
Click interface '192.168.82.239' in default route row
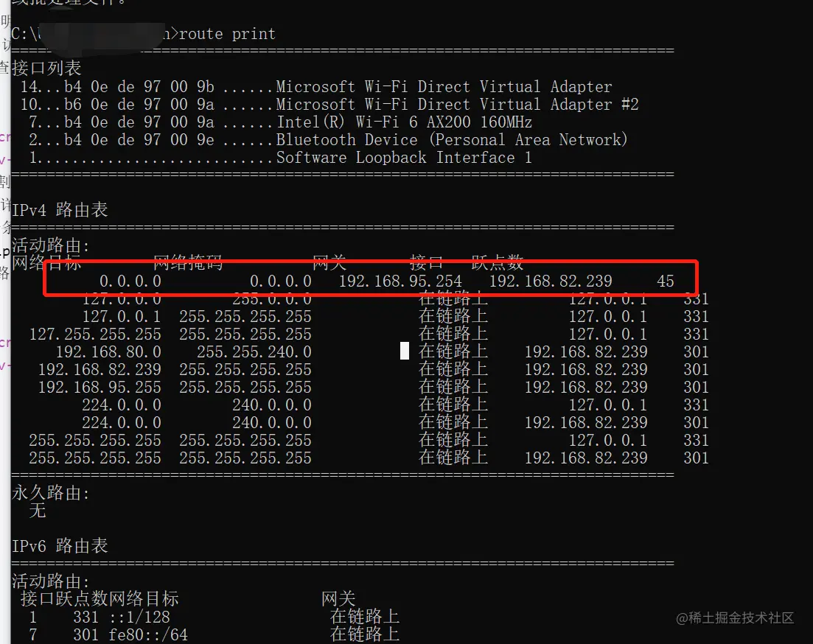(x=551, y=281)
